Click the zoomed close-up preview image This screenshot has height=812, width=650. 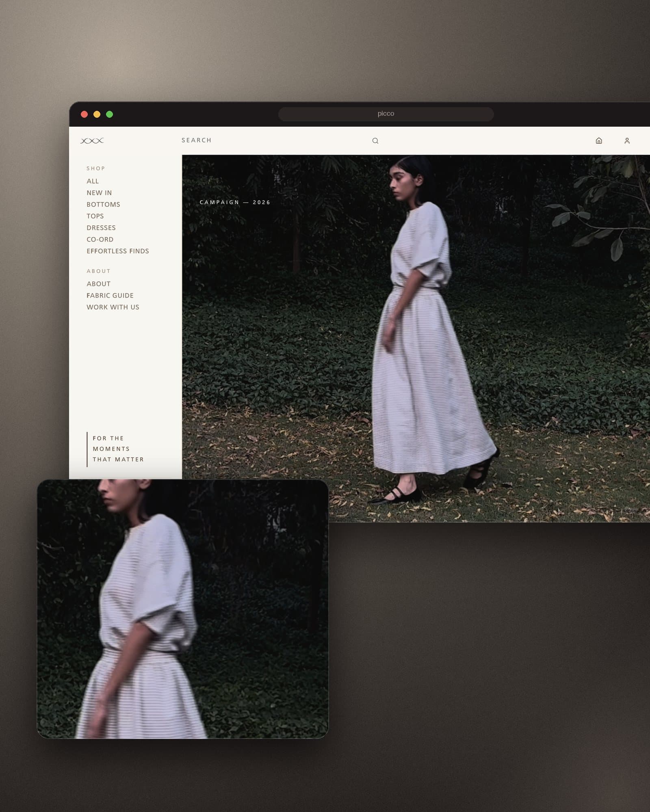point(183,609)
